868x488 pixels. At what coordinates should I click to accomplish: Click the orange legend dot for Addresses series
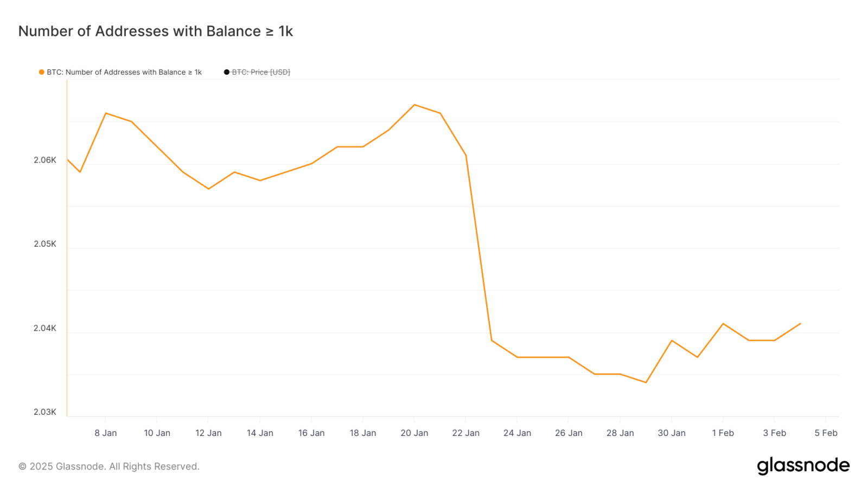[x=42, y=72]
